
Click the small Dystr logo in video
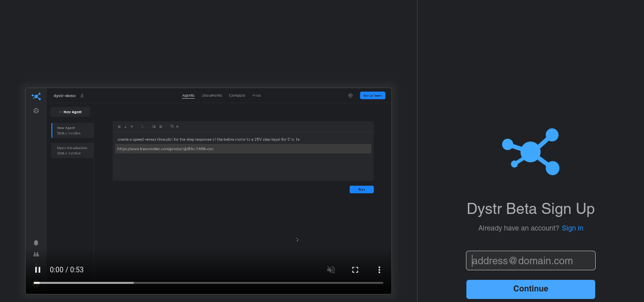36,96
